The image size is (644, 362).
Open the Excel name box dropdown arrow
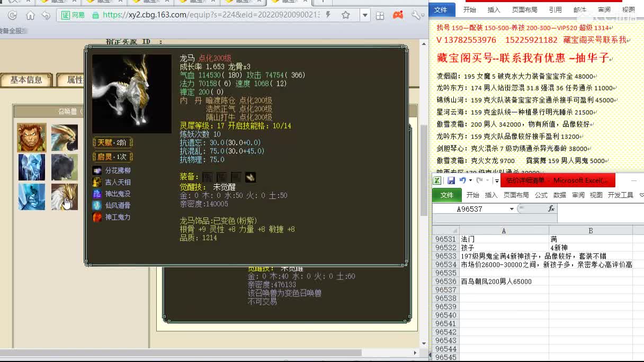tap(512, 209)
